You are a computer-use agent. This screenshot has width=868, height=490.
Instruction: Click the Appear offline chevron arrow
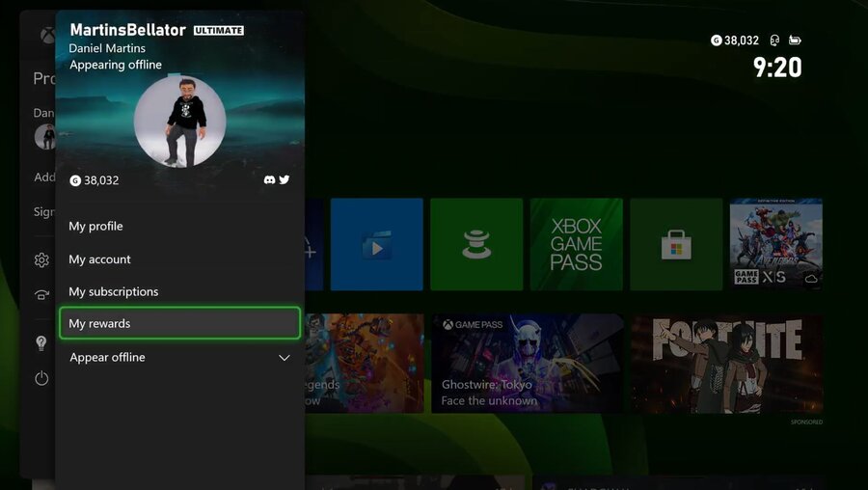(x=284, y=358)
